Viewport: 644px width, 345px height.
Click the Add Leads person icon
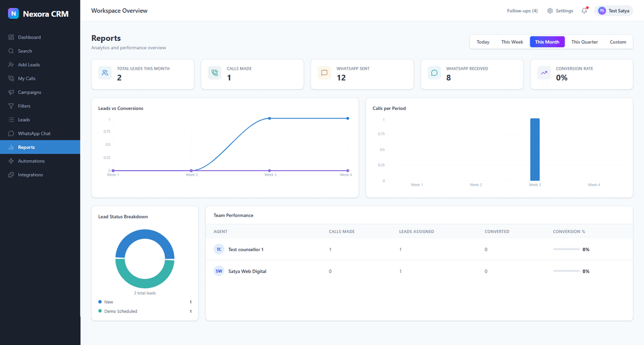[x=11, y=65]
